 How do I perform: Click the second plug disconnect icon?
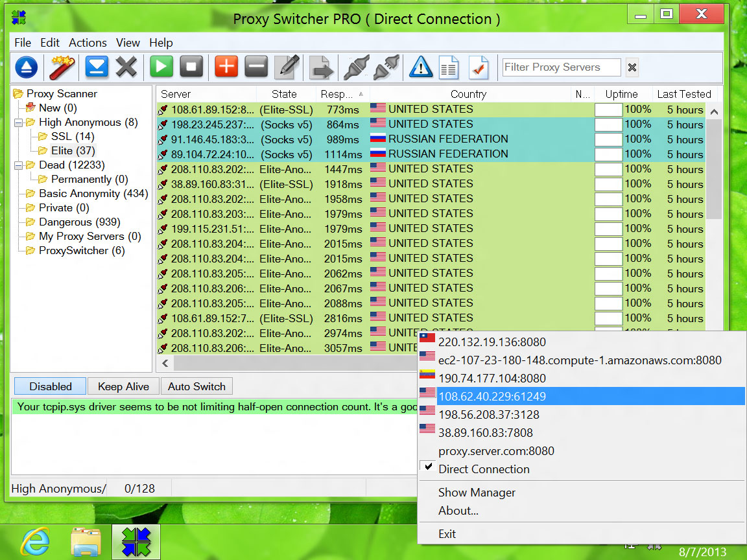[386, 67]
